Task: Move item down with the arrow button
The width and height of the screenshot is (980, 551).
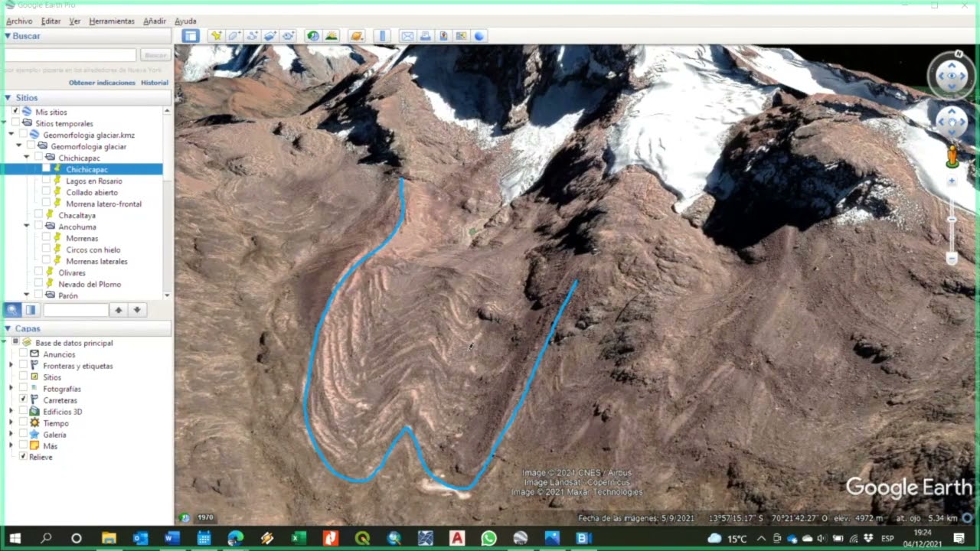Action: pyautogui.click(x=136, y=310)
